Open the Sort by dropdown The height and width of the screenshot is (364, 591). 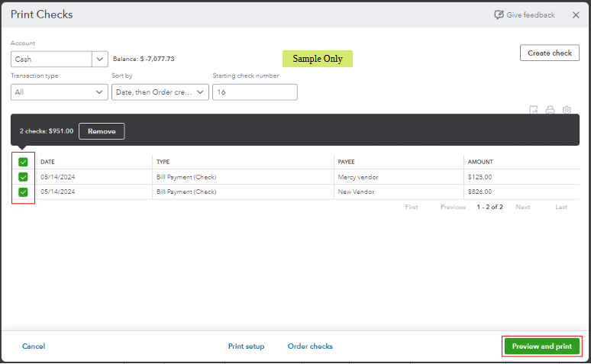click(160, 92)
